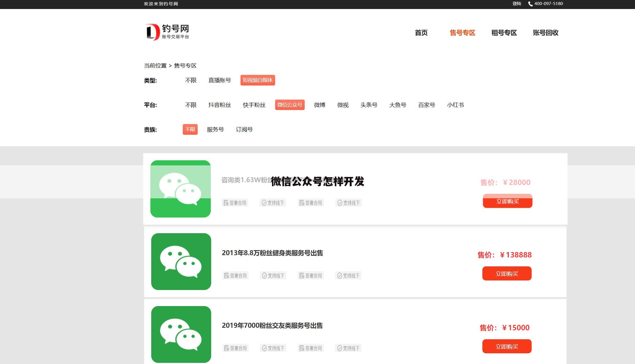The width and height of the screenshot is (635, 364).
Task: Filter platform by 快手粉丝
Action: pyautogui.click(x=254, y=105)
